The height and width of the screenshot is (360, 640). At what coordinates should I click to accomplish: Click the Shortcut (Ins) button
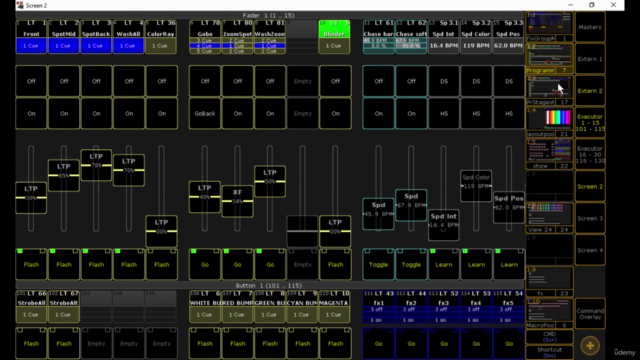549,352
